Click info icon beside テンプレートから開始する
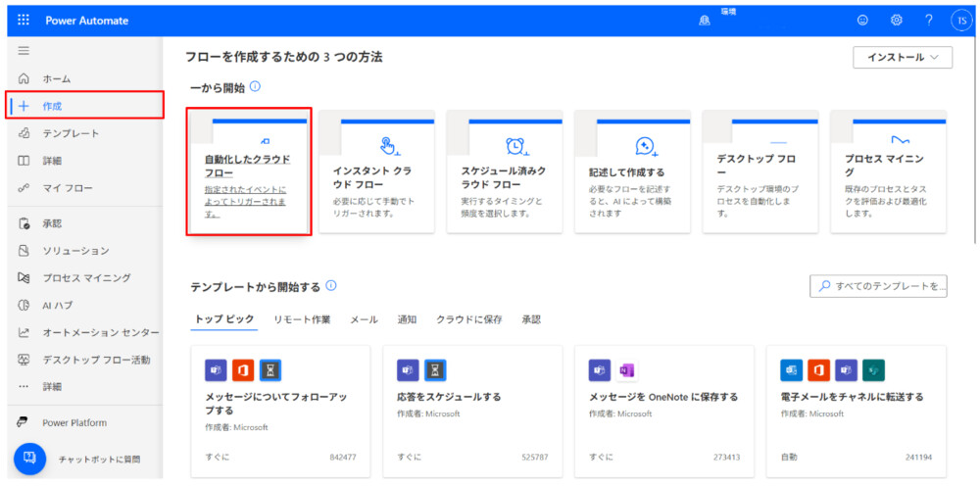Viewport: 980px width, 486px height. click(331, 286)
